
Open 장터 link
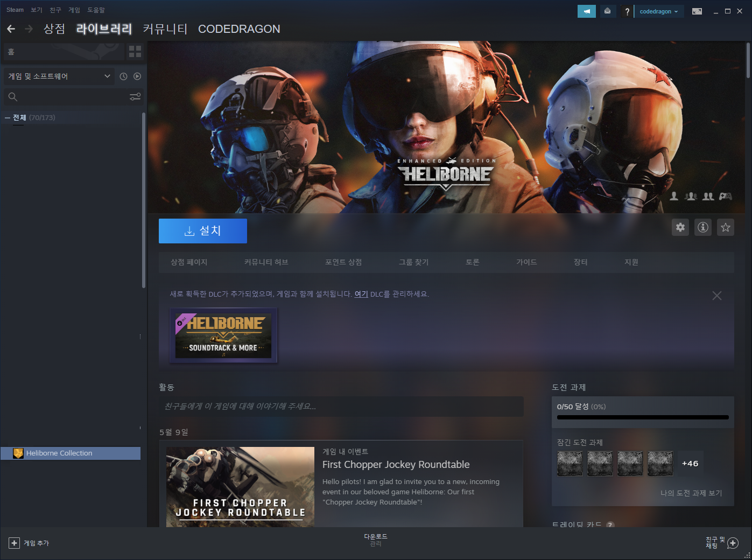pyautogui.click(x=581, y=262)
